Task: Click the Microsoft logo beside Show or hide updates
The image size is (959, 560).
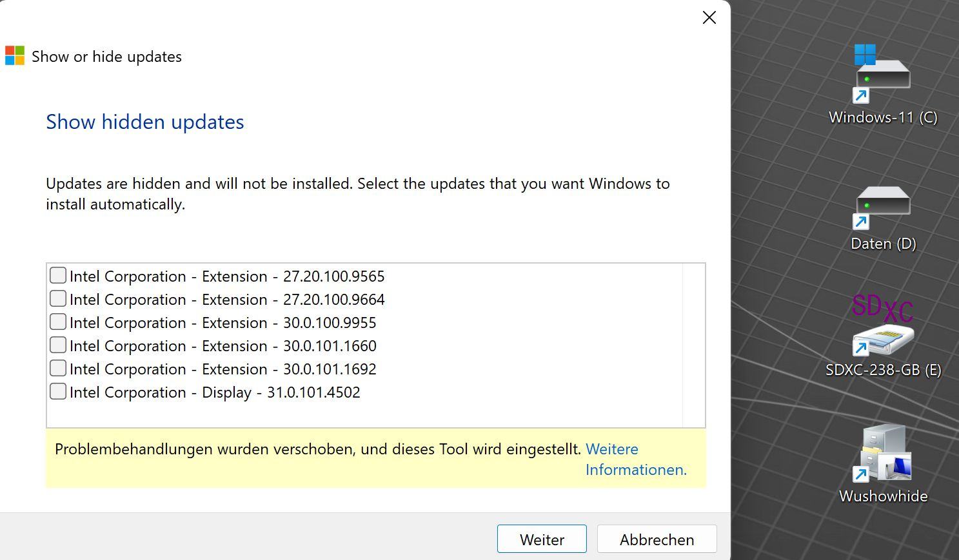Action: (x=15, y=56)
